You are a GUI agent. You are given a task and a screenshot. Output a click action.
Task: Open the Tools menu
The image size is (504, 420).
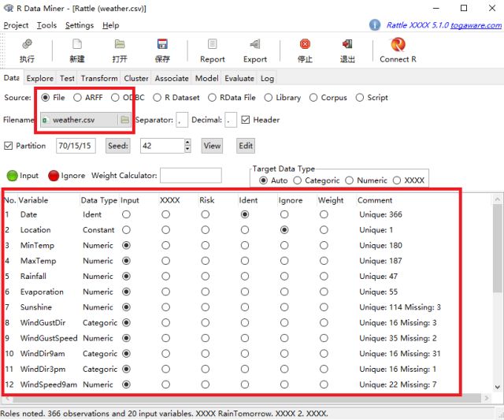coord(46,25)
